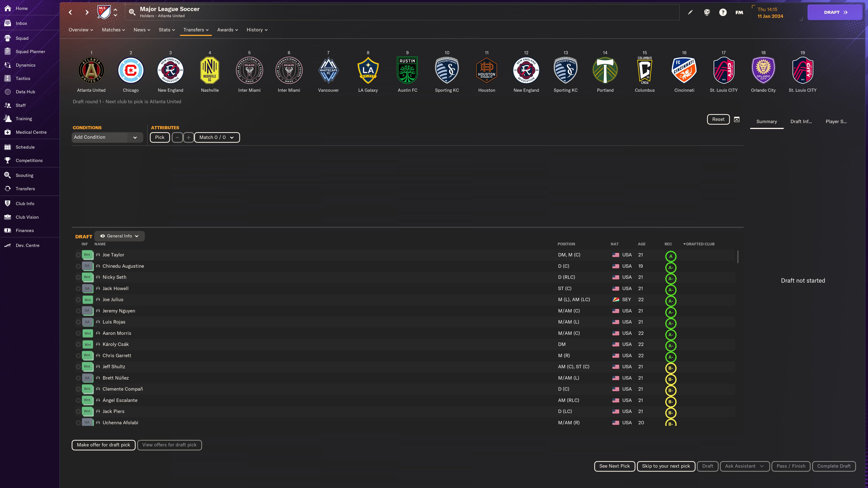868x488 pixels.
Task: Click the collapse panel icon beside Reset
Action: [x=737, y=120]
